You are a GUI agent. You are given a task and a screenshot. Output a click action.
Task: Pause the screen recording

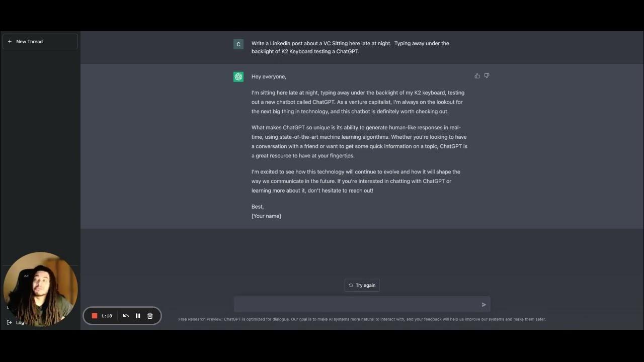(x=138, y=316)
